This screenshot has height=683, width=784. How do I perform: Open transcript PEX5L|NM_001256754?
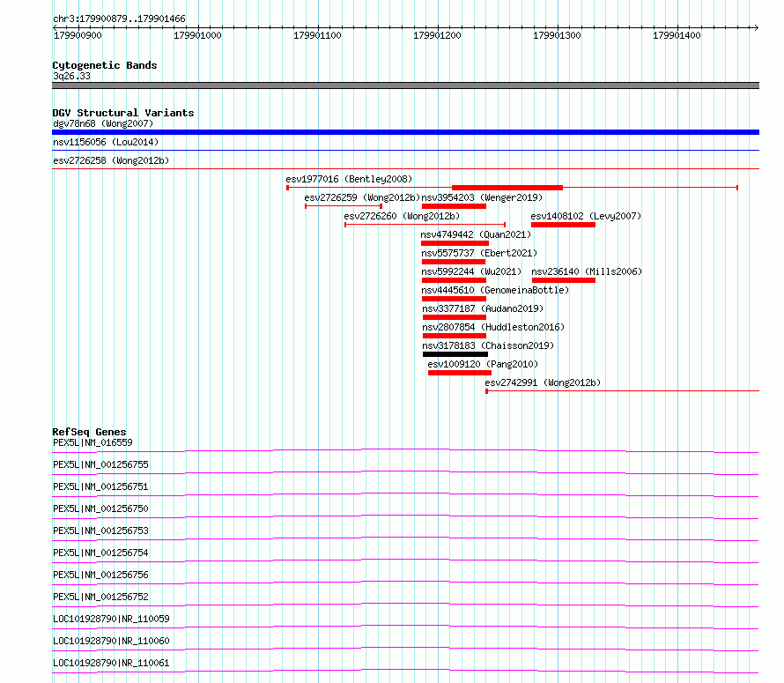100,553
